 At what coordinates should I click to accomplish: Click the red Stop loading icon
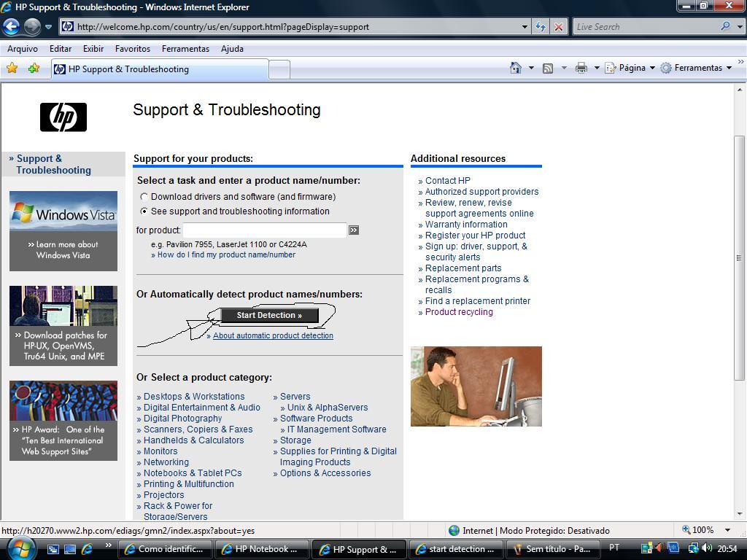point(558,27)
